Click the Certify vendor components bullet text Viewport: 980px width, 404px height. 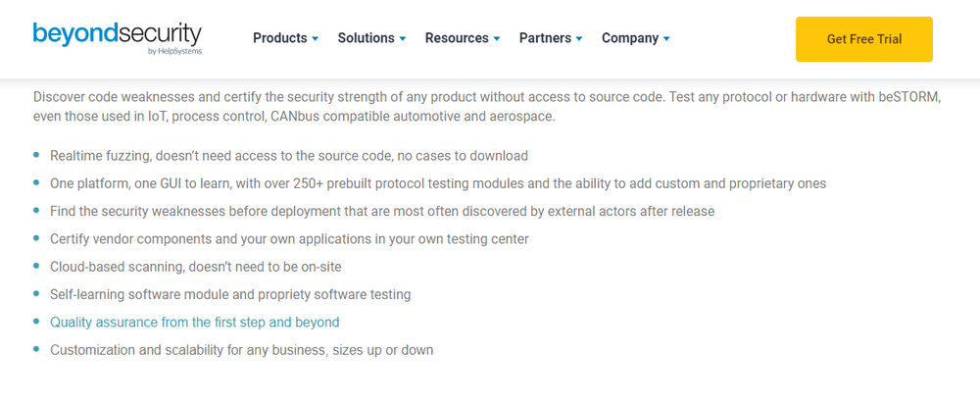tap(289, 239)
